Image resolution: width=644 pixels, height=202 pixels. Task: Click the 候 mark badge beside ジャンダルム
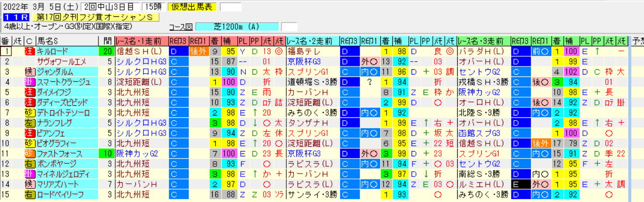click(29, 71)
